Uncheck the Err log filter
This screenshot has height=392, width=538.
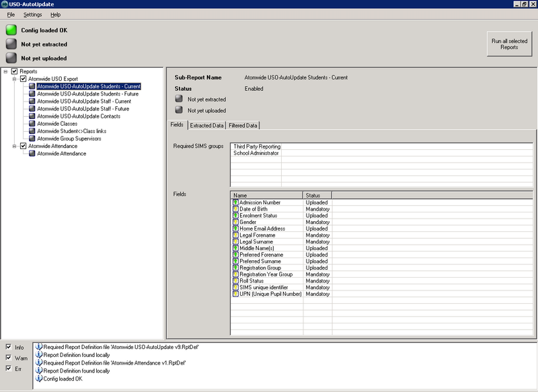coord(9,368)
